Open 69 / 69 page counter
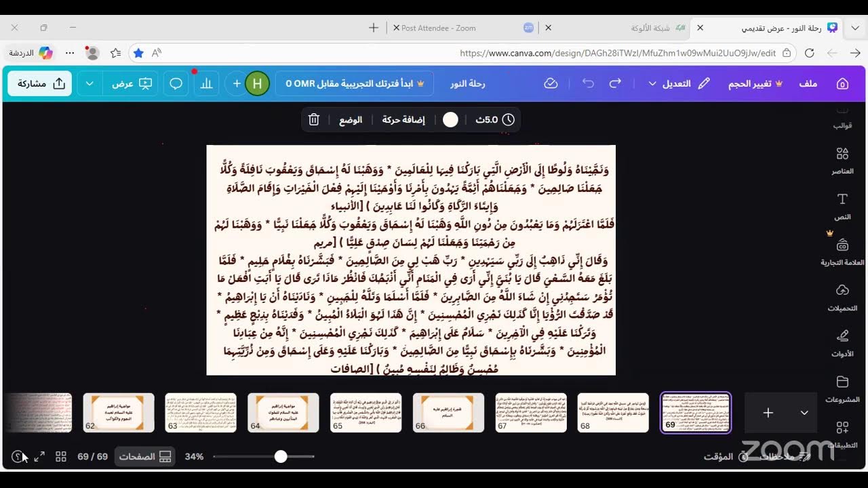The height and width of the screenshot is (488, 868). (93, 457)
